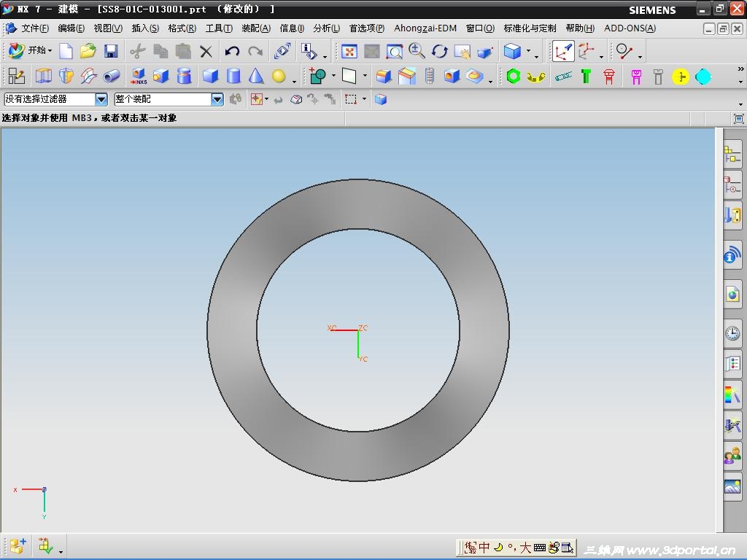Open the 文件(F) menu
Image resolution: width=747 pixels, height=560 pixels.
34,28
